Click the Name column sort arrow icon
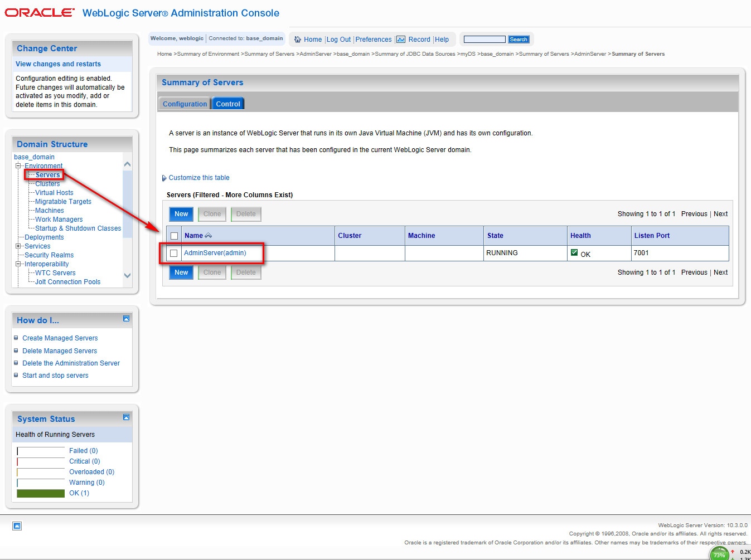 point(209,236)
